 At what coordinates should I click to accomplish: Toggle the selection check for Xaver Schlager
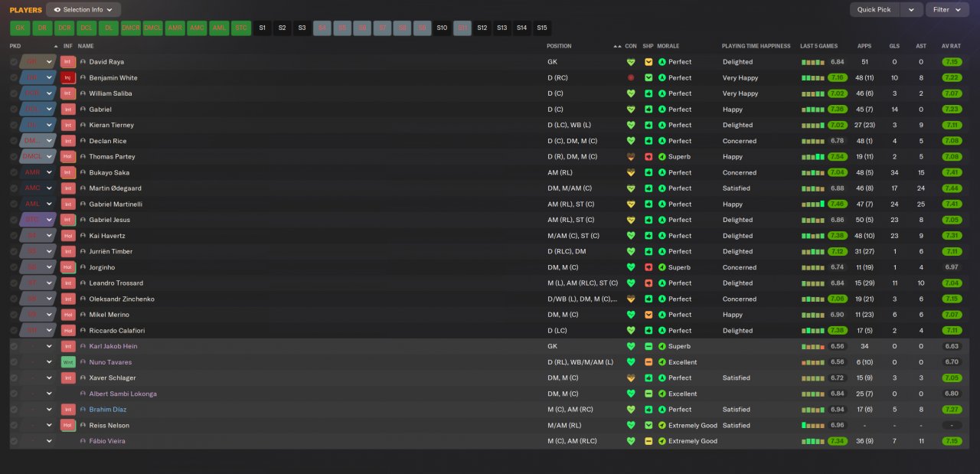(14, 378)
